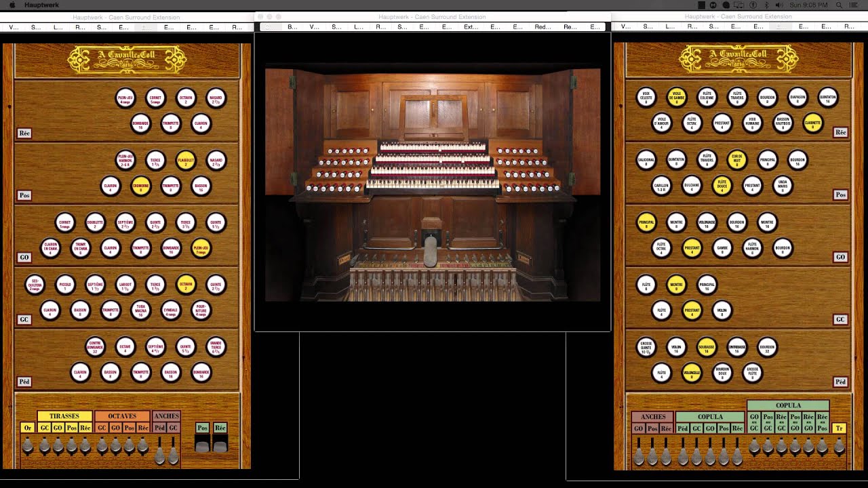Pull the Doublette 2 stop on GO
This screenshot has height=488, width=868.
tap(95, 223)
